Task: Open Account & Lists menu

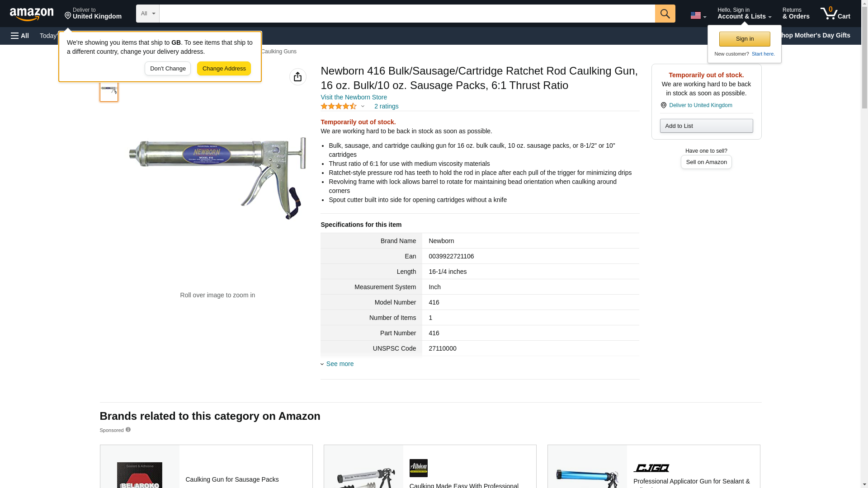Action: point(744,13)
